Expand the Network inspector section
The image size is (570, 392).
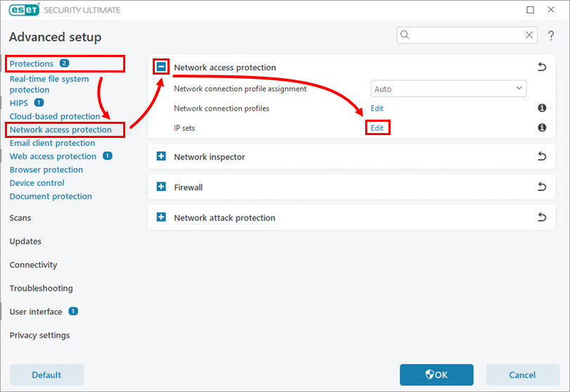pyautogui.click(x=161, y=156)
